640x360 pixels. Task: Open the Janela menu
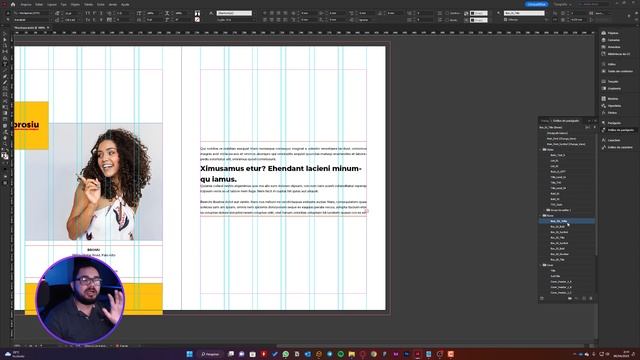pyautogui.click(x=113, y=4)
